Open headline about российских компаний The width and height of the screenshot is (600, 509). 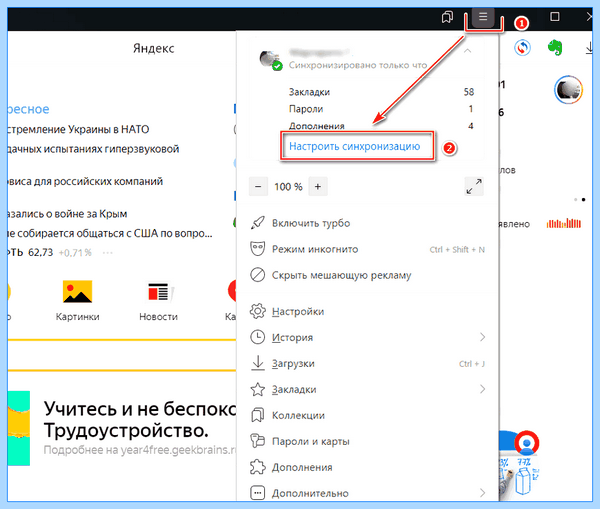point(85,181)
